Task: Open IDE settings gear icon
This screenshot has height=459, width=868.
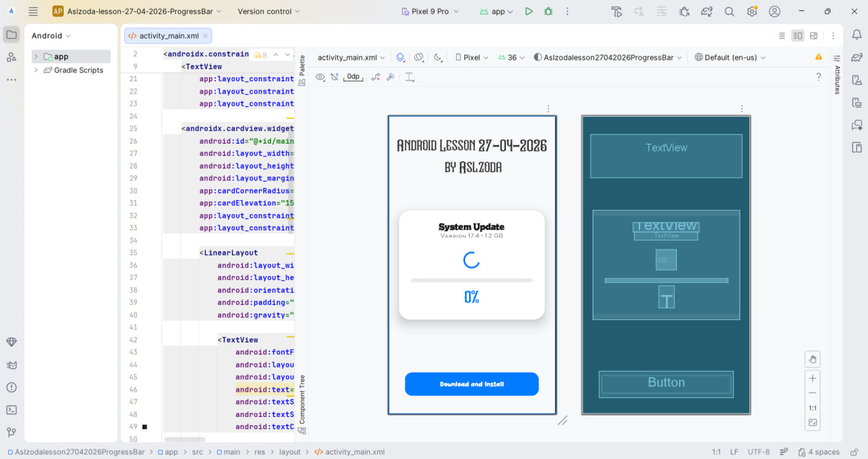Action: click(x=752, y=12)
